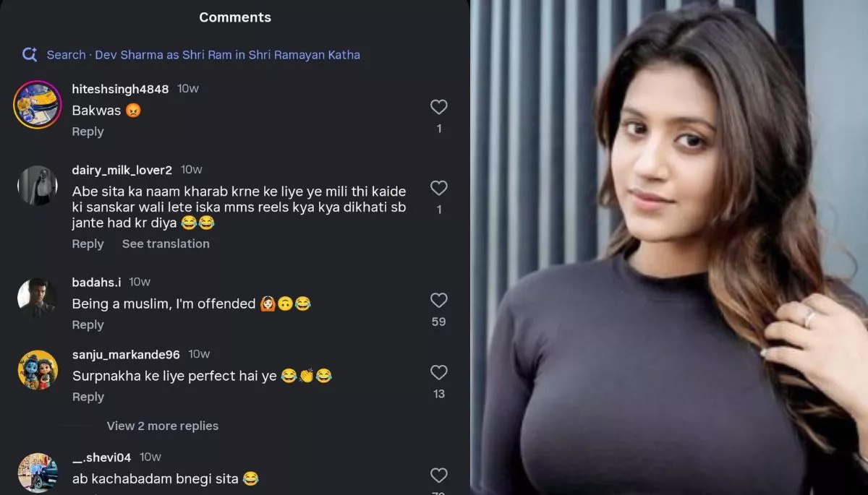Like hiteshsingh4848's "Bakwas" comment
Image resolution: width=868 pixels, height=495 pixels.
point(438,108)
